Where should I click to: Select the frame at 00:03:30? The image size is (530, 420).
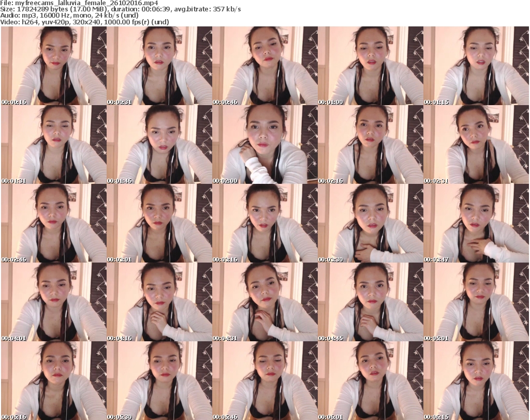click(370, 223)
